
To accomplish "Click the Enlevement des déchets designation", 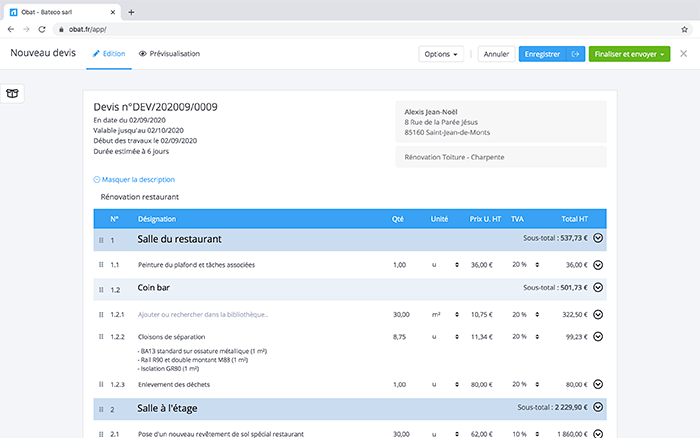I will 174,384.
